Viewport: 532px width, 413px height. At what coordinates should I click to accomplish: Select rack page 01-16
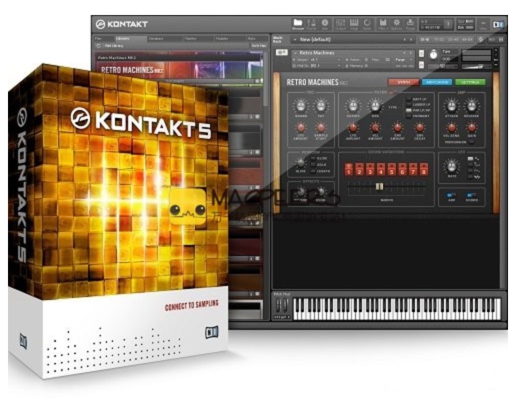pos(425,39)
